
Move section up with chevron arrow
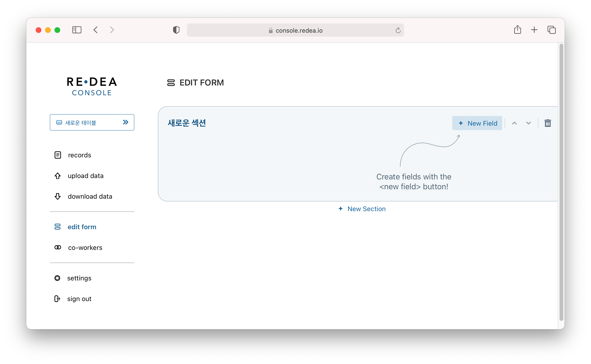(514, 123)
